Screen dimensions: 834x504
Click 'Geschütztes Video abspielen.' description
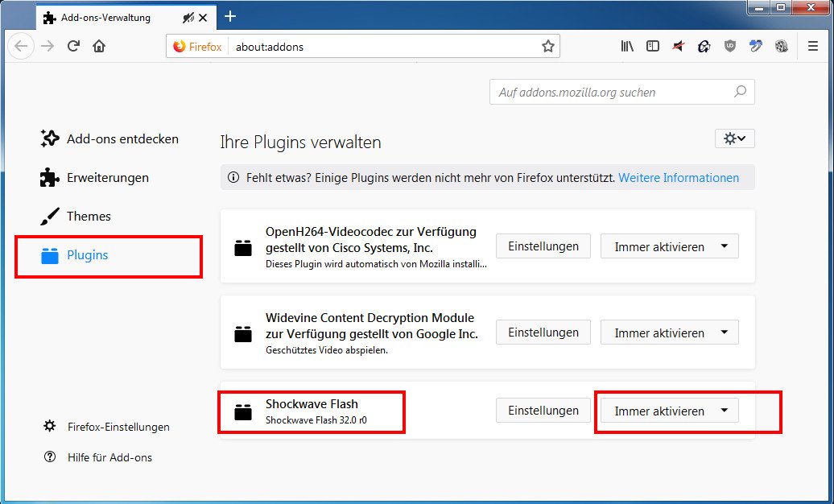click(327, 350)
